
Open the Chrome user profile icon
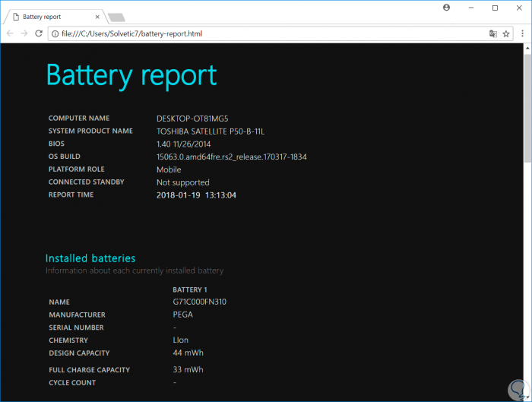coord(447,8)
